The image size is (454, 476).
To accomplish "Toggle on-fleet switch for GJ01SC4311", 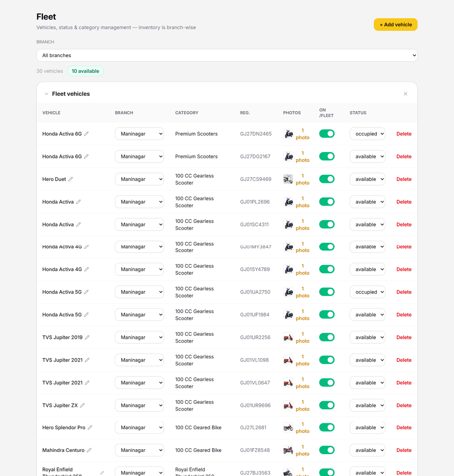I will tap(327, 224).
